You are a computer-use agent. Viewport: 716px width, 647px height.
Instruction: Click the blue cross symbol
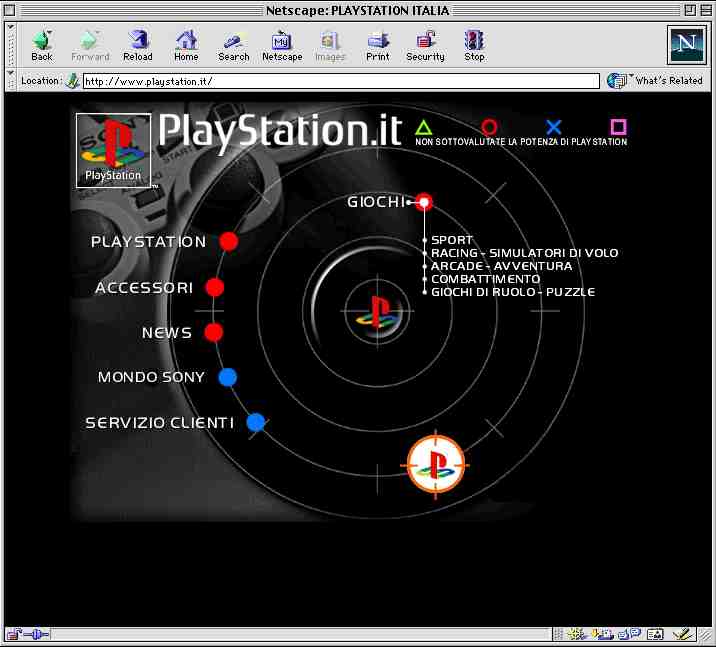[x=554, y=127]
